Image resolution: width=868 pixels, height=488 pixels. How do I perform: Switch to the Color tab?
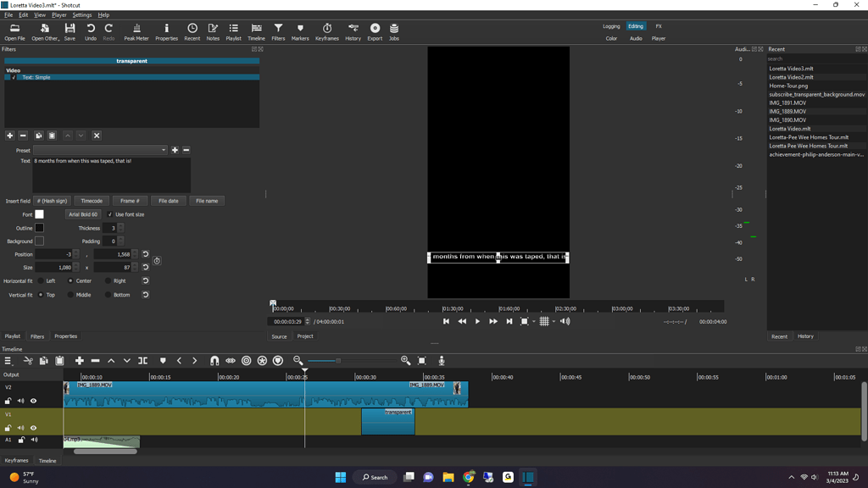pyautogui.click(x=612, y=37)
